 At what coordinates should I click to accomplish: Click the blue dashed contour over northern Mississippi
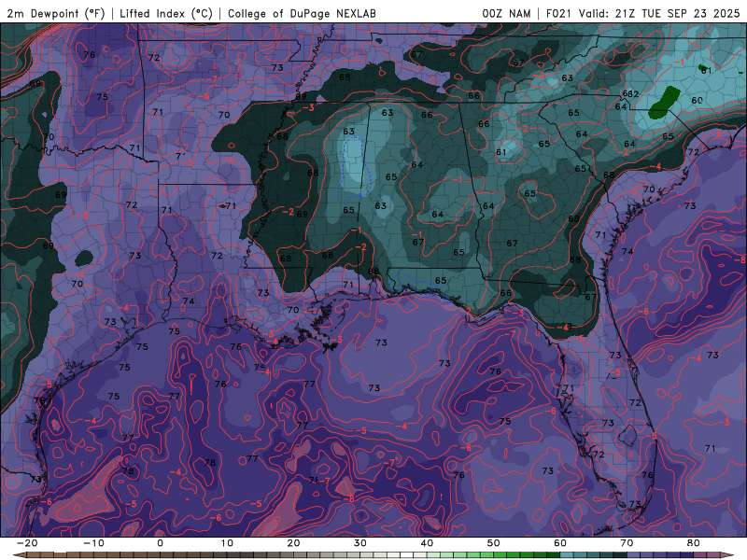click(x=355, y=168)
